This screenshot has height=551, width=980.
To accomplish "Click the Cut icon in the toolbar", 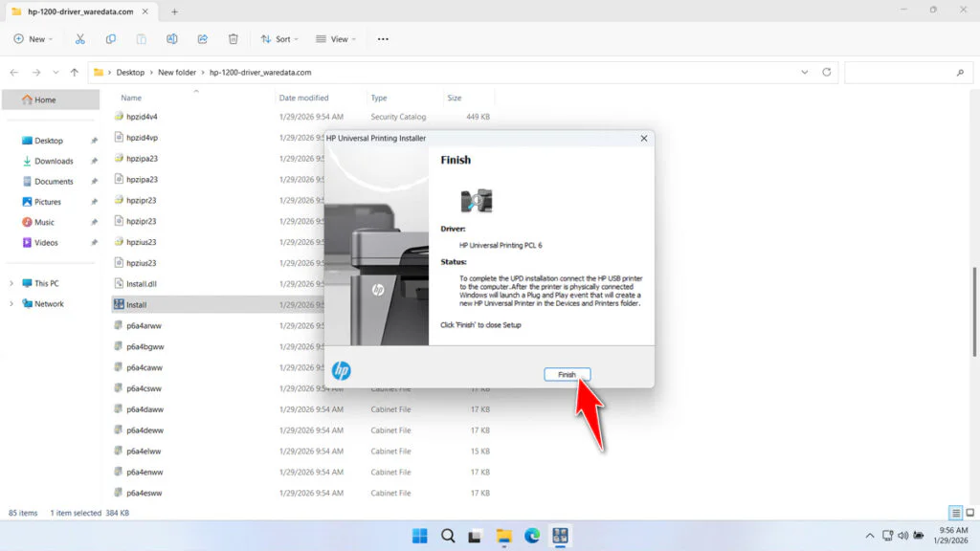I will pos(80,38).
